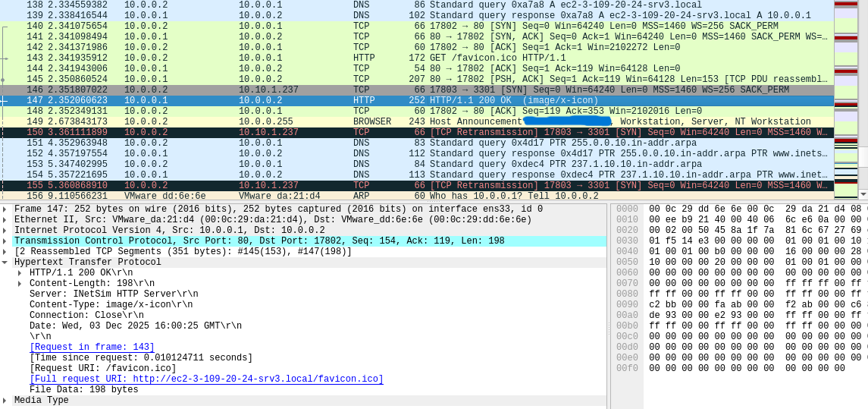Expand the 2 Reassembled TCP Segments node
The height and width of the screenshot is (409, 868).
tap(5, 251)
